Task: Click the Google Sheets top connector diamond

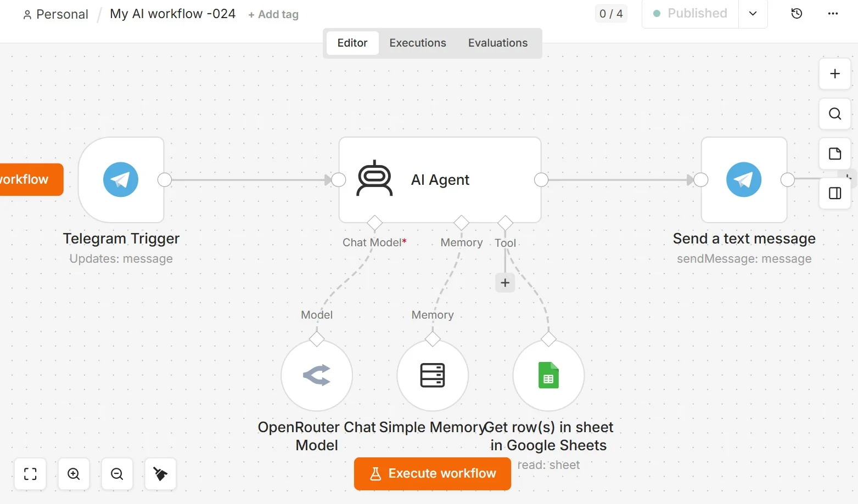Action: [548, 339]
